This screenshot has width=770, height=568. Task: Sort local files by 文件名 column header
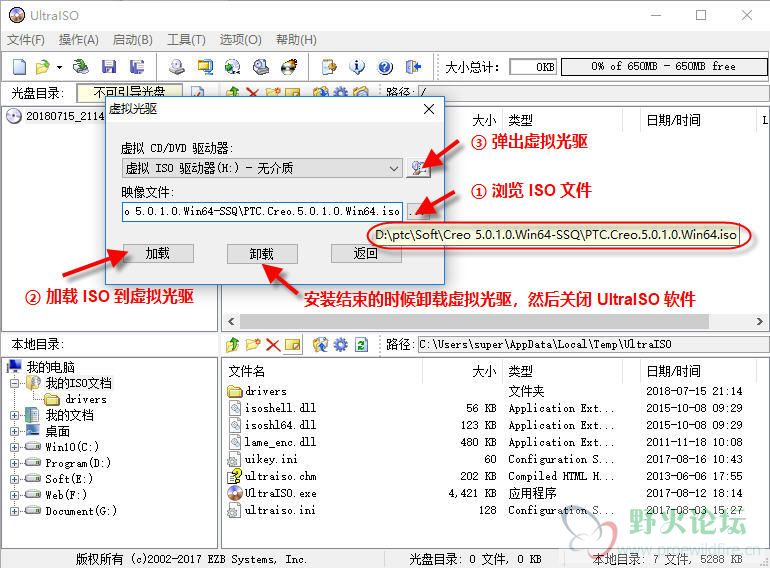[x=324, y=371]
